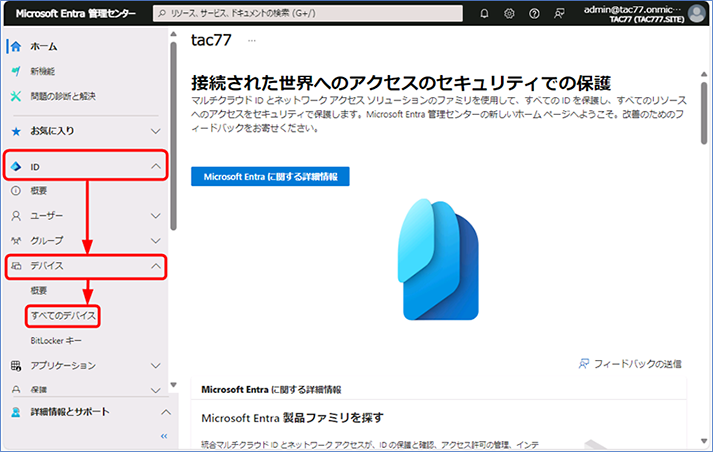Image resolution: width=713 pixels, height=452 pixels.
Task: Click the デバイス devices icon
Action: [16, 266]
